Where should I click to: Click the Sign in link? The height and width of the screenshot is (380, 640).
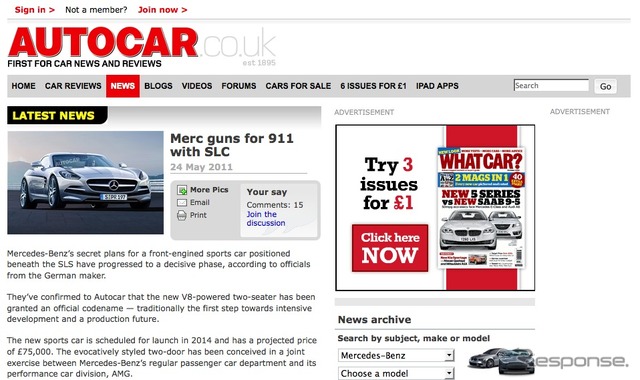coord(35,10)
